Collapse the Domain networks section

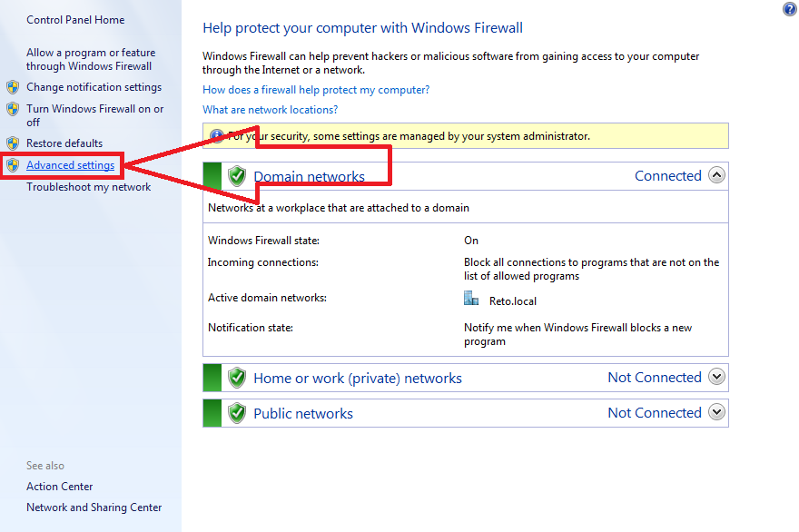point(717,176)
